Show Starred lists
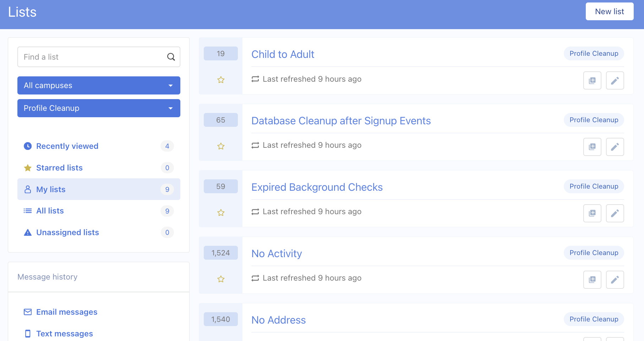 [99, 168]
